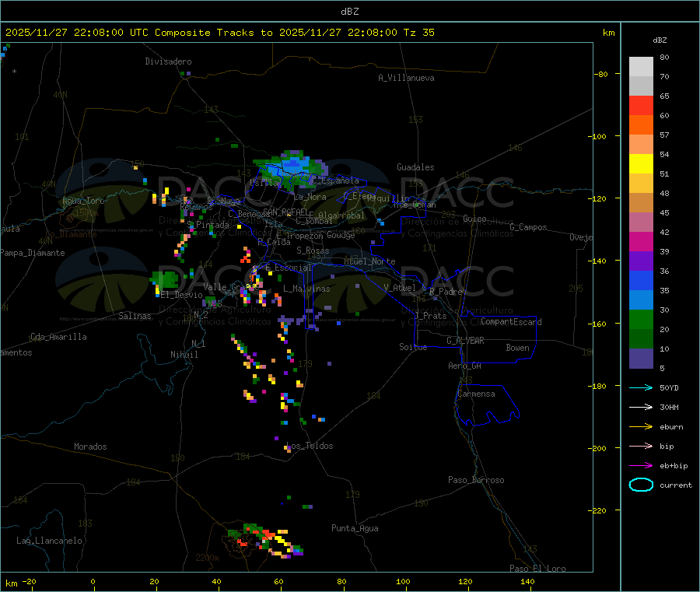Click the Atuel_Norte map label
Image resolution: width=700 pixels, height=592 pixels.
click(369, 261)
